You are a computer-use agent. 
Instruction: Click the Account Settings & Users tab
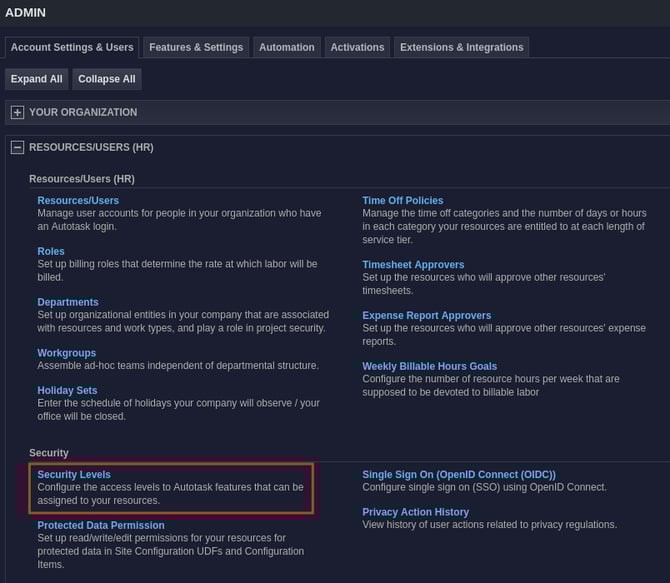[x=72, y=47]
